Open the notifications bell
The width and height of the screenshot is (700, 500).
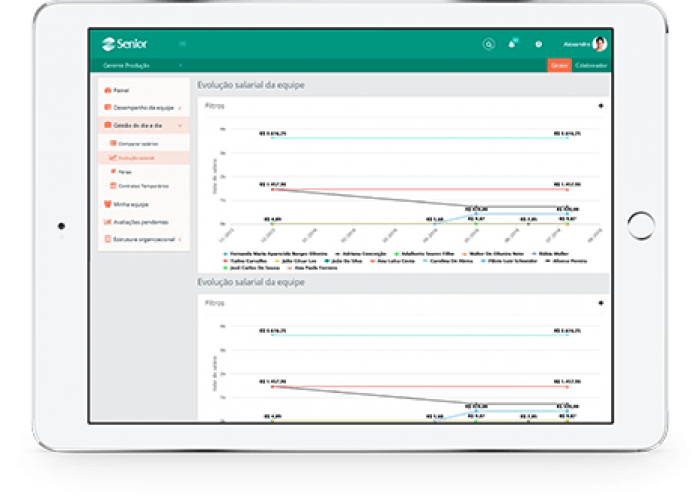click(x=513, y=44)
